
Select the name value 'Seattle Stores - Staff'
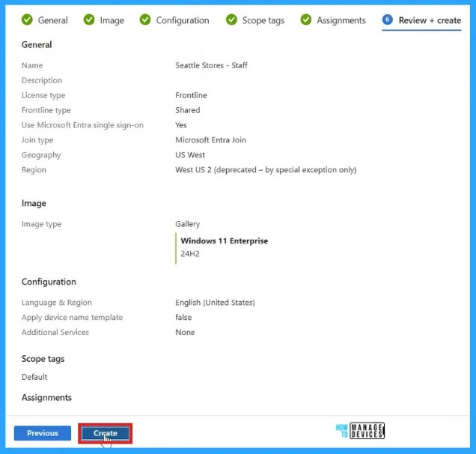point(211,65)
